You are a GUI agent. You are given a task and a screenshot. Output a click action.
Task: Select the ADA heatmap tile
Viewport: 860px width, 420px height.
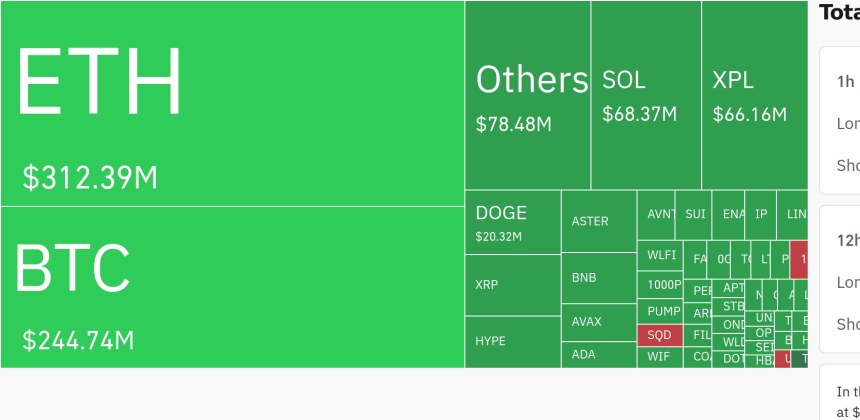pos(598,354)
